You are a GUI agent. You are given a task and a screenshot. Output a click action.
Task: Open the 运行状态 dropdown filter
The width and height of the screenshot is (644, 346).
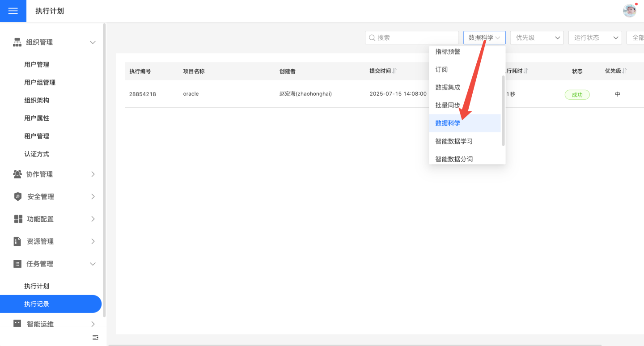pyautogui.click(x=595, y=38)
